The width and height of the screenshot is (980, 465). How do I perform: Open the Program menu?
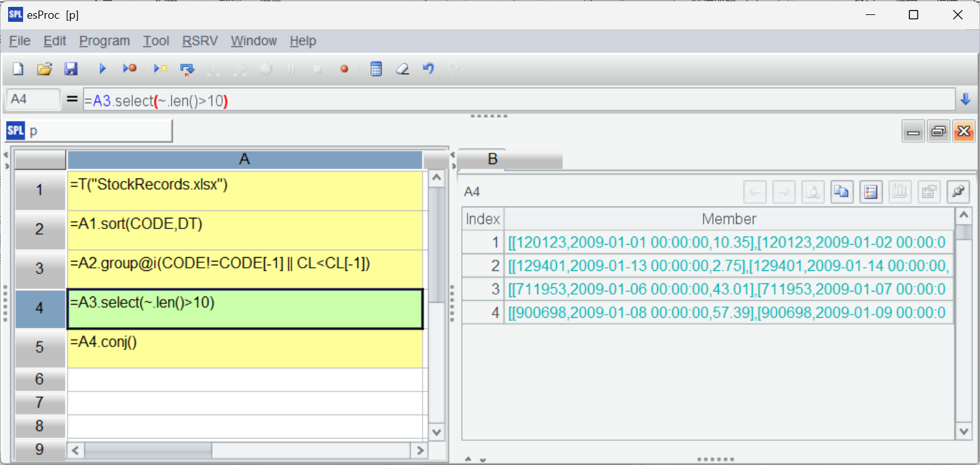point(104,41)
